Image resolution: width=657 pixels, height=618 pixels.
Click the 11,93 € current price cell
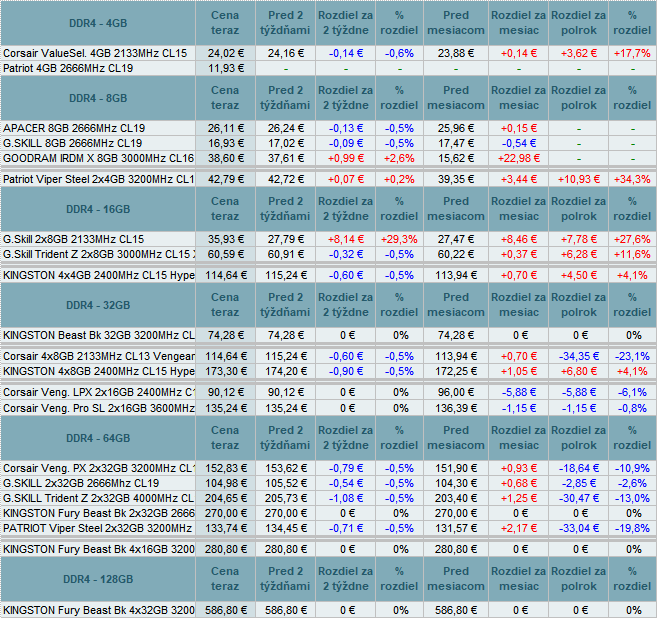pyautogui.click(x=225, y=68)
